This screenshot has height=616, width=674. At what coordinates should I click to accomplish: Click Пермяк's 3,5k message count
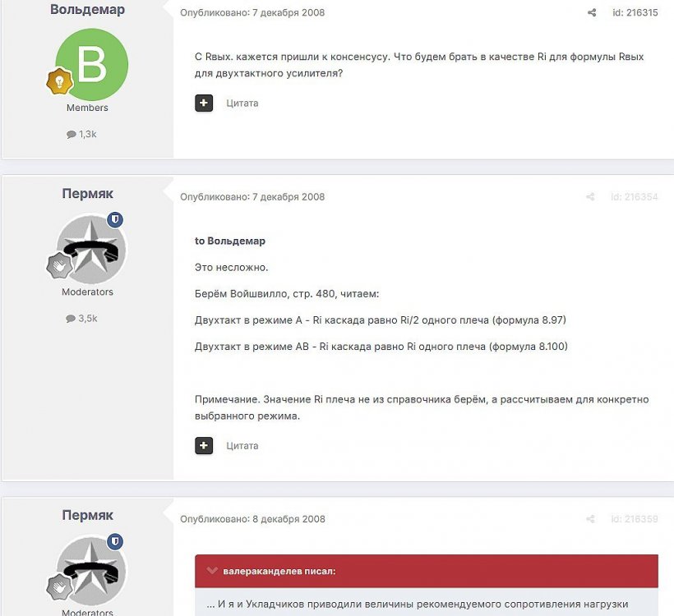tap(81, 319)
